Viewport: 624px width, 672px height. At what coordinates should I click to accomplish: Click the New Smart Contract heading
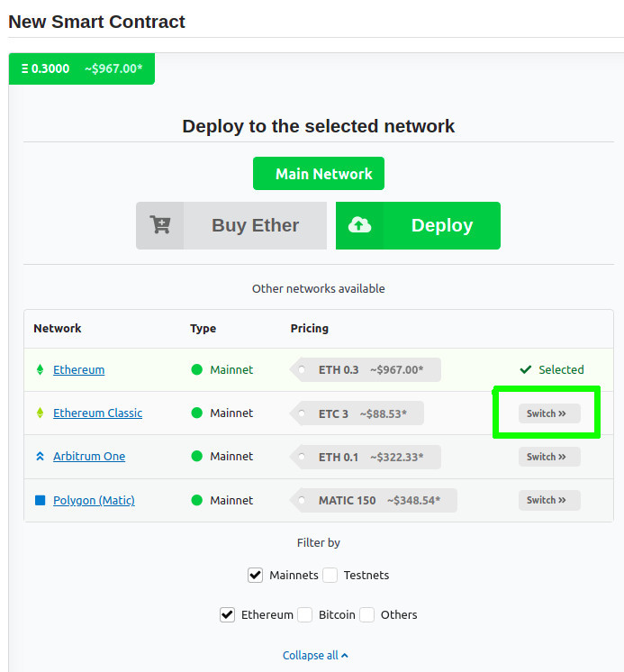96,22
